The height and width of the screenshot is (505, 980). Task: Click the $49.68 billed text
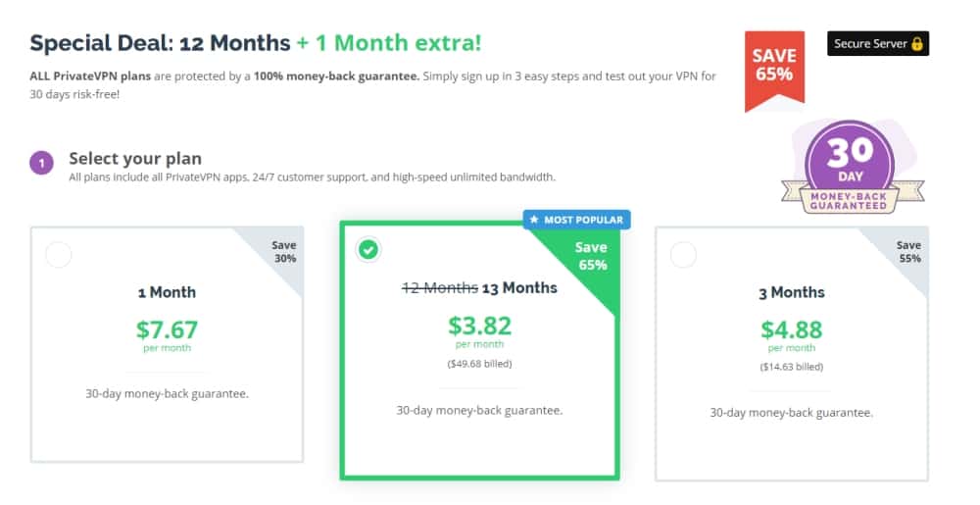[x=479, y=364]
